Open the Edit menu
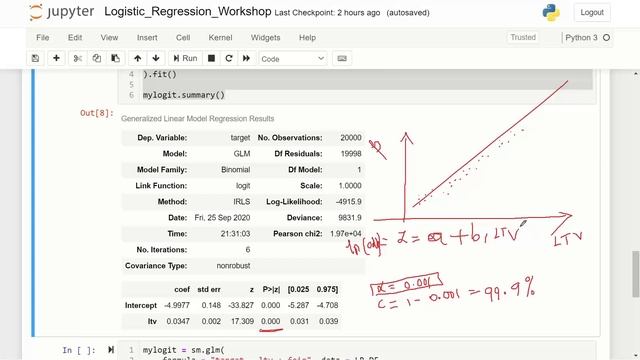The image size is (640, 360). [75, 38]
